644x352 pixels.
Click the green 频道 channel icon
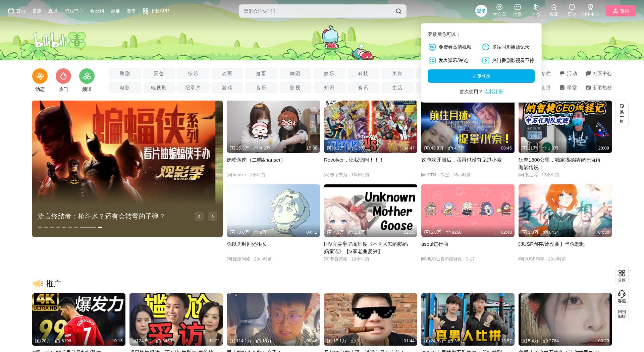[87, 76]
